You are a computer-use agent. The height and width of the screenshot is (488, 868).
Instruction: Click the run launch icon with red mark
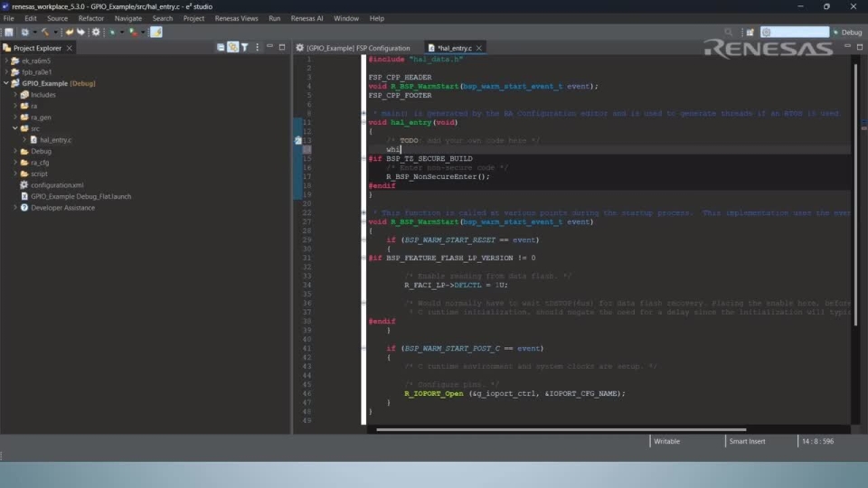pos(134,33)
